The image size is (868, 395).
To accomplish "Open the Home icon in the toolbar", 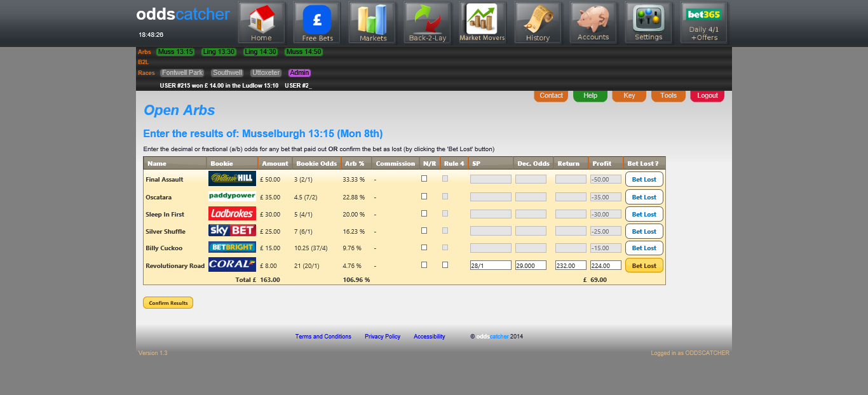I will (261, 23).
